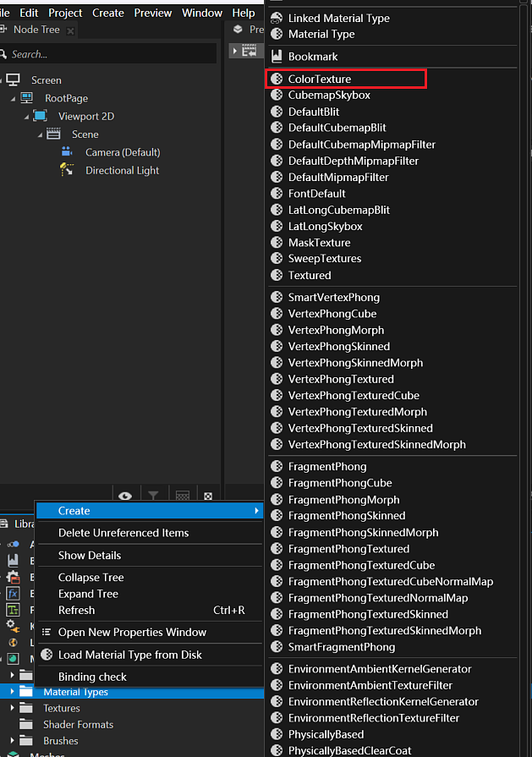The width and height of the screenshot is (532, 757).
Task: Click the DefaultBlit material icon
Action: point(277,112)
